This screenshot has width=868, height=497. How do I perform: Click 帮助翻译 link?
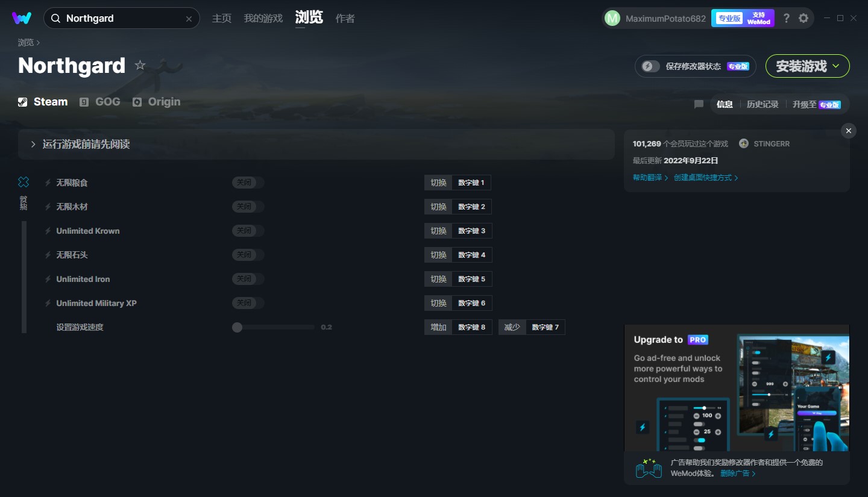(x=650, y=178)
